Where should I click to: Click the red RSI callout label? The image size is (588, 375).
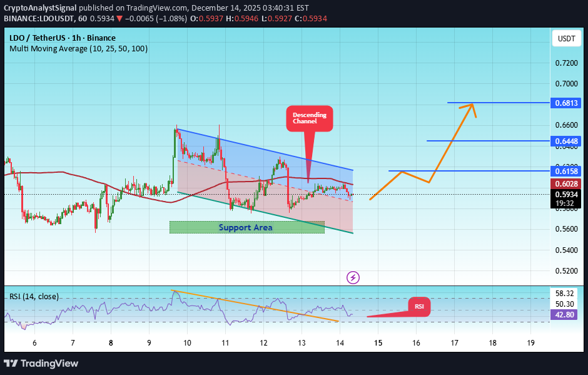419,306
